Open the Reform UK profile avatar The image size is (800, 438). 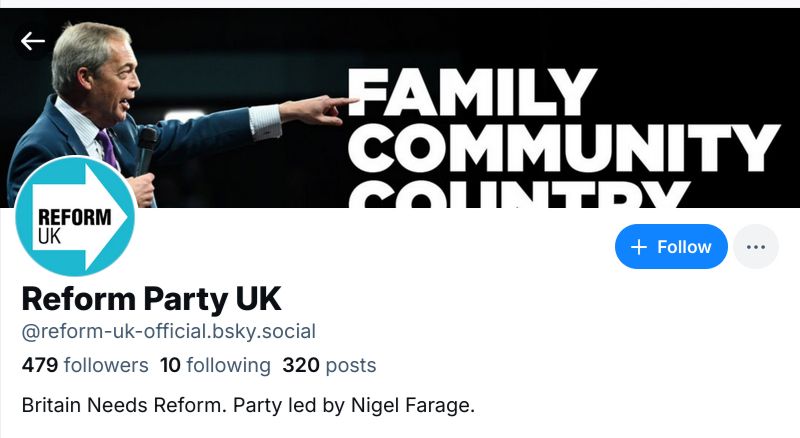76,216
